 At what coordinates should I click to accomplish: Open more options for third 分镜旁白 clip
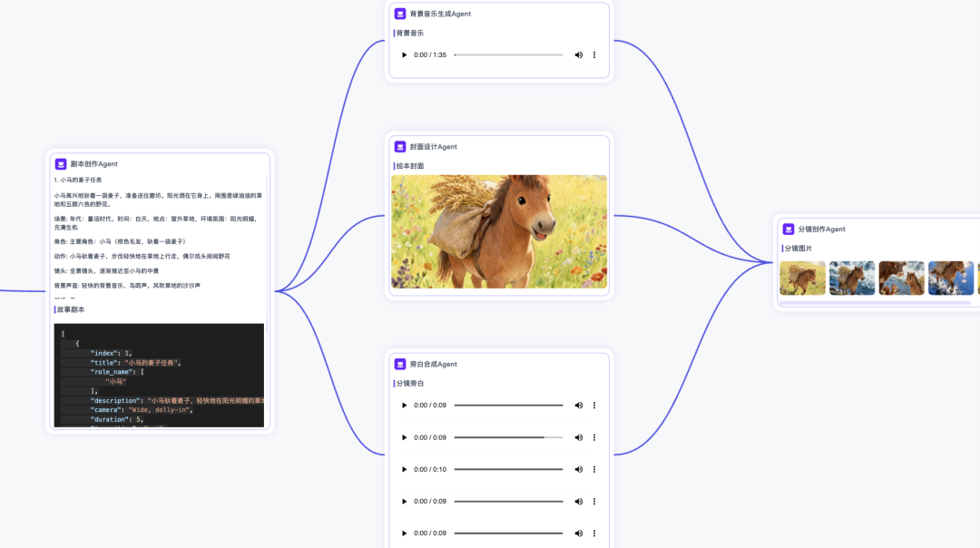tap(594, 469)
